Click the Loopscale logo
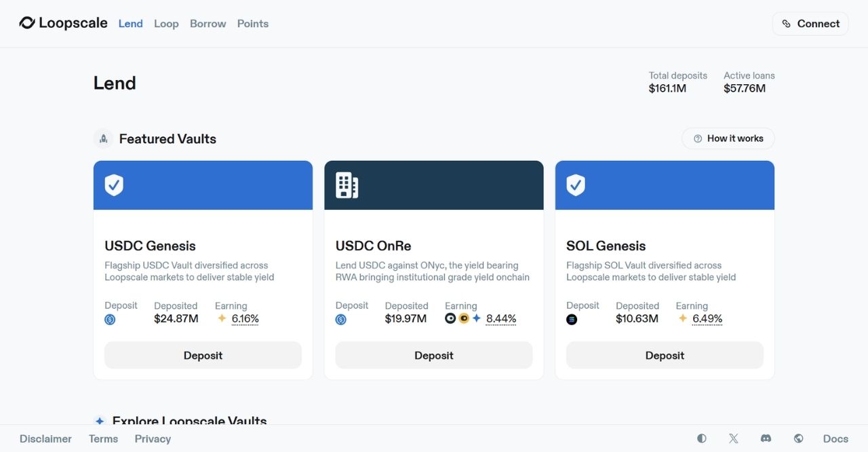 [x=63, y=23]
